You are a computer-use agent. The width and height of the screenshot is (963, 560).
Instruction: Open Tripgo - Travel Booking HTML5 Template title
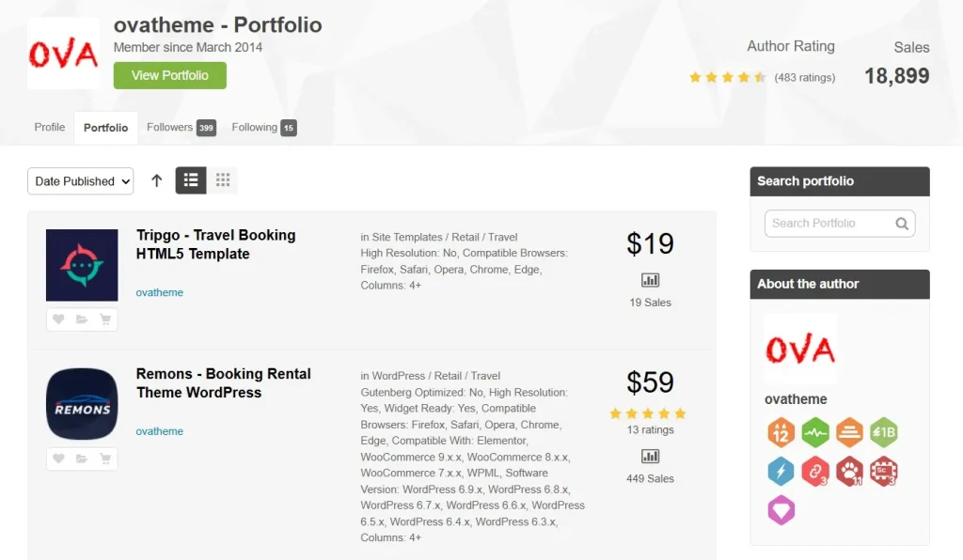215,244
